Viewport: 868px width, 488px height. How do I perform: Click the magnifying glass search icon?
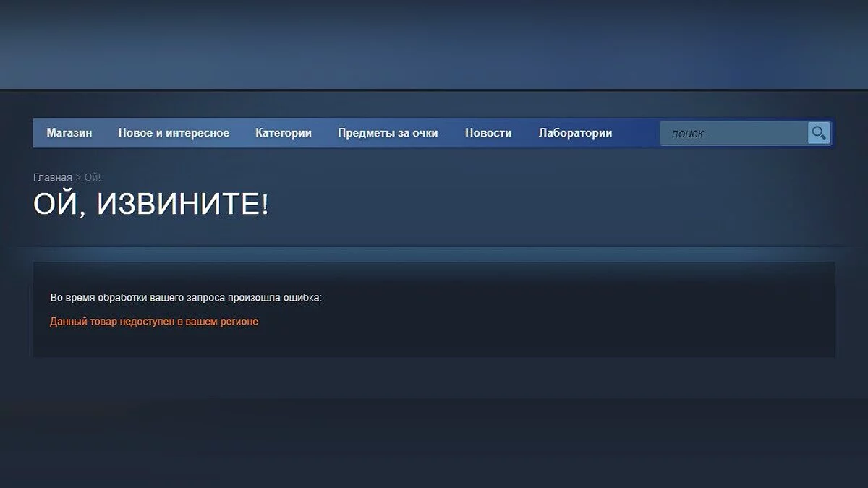[819, 133]
